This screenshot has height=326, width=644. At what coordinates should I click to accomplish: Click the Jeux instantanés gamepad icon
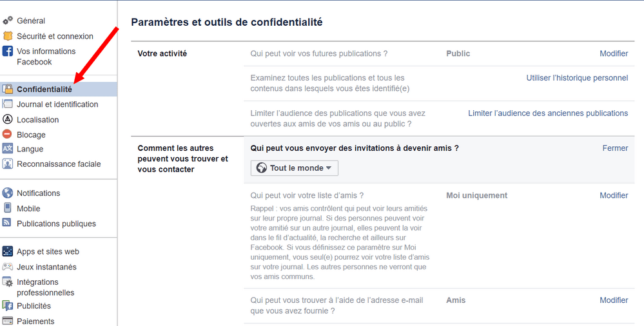pos(7,267)
